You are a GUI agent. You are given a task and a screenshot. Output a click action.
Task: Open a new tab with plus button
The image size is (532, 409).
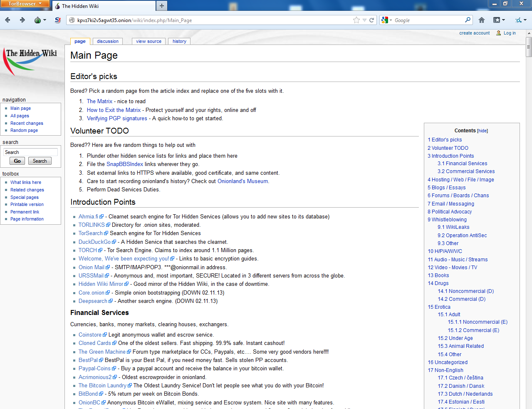[x=162, y=6]
